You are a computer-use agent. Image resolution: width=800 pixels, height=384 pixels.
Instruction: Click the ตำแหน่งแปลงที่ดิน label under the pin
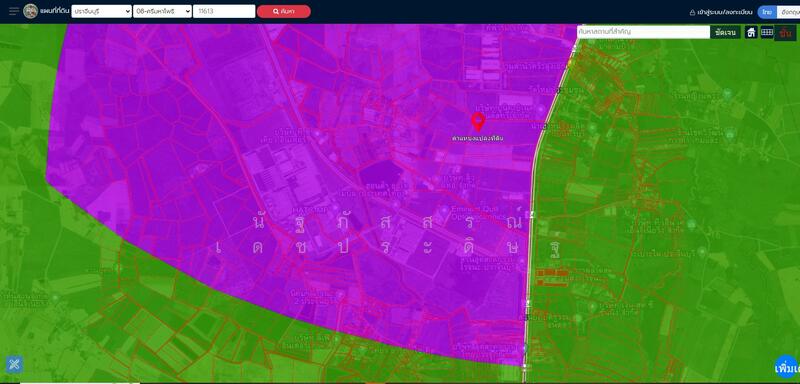(x=478, y=138)
